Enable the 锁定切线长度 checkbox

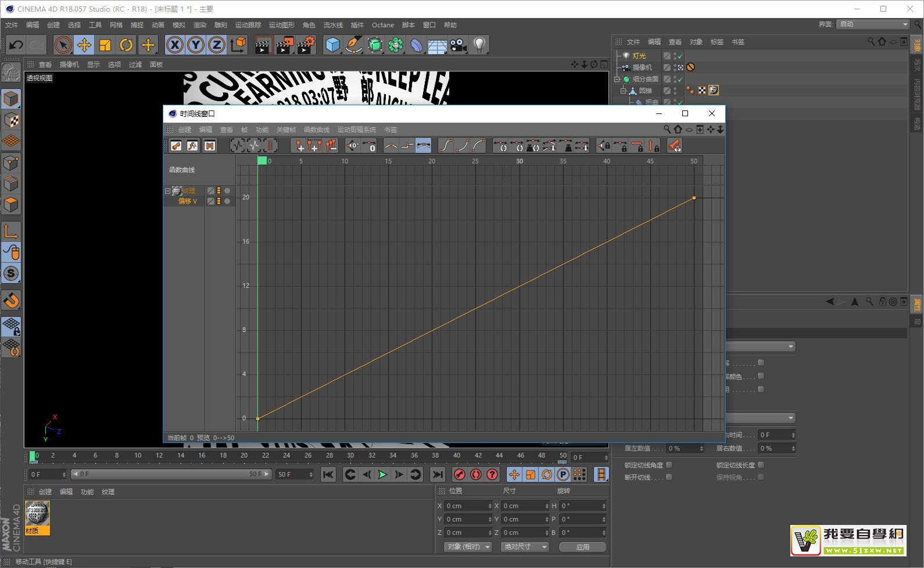(x=761, y=465)
